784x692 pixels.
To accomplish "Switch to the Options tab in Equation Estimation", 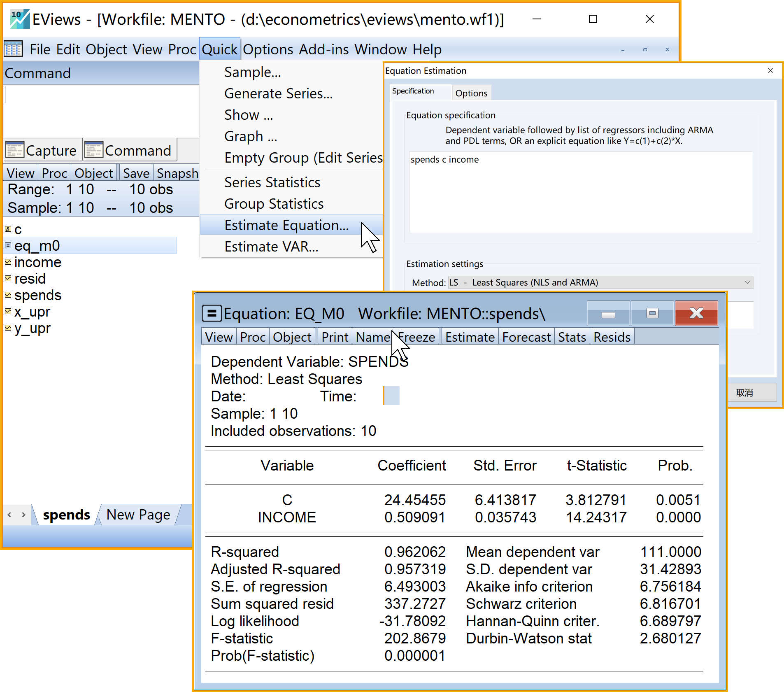I will (471, 93).
